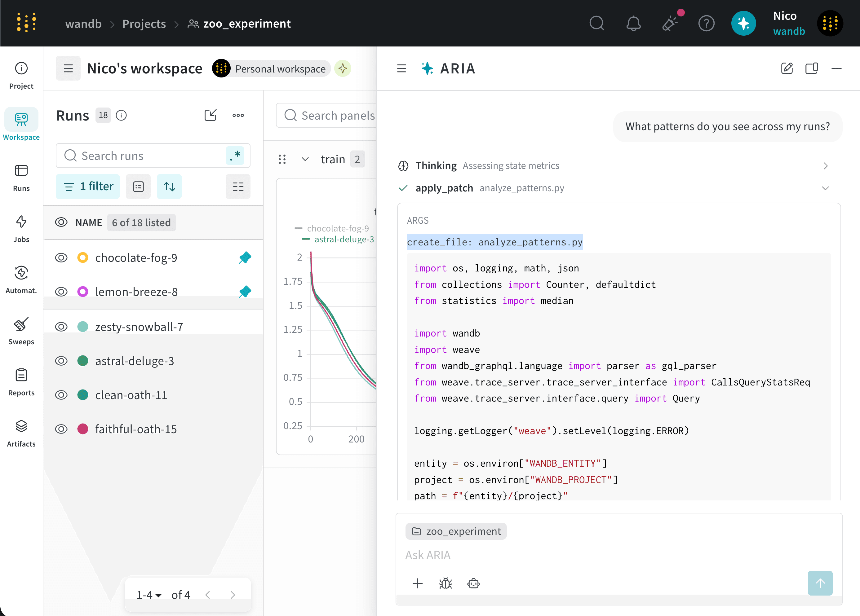Image resolution: width=860 pixels, height=616 pixels.
Task: Expand the runs table view
Action: tap(211, 115)
